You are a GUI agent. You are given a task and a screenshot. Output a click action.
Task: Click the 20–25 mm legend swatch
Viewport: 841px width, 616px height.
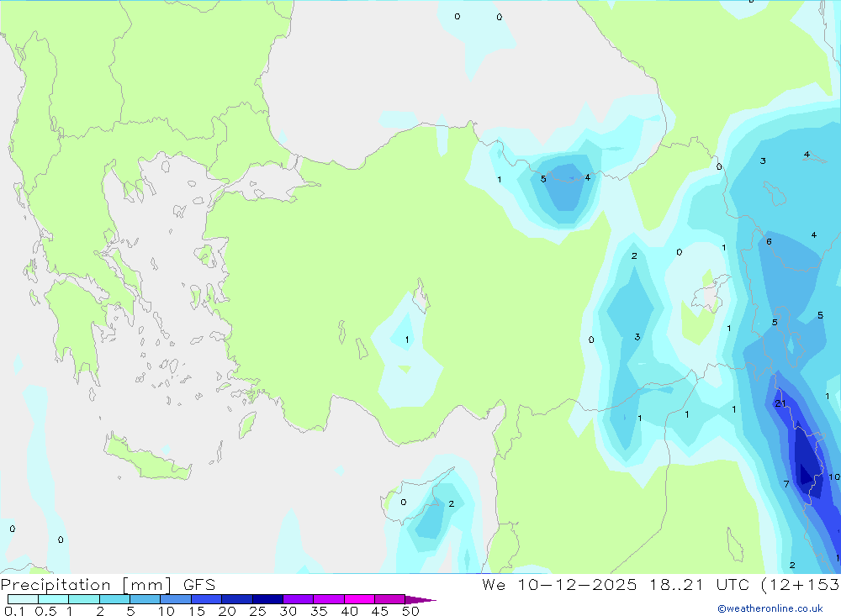[x=236, y=599]
